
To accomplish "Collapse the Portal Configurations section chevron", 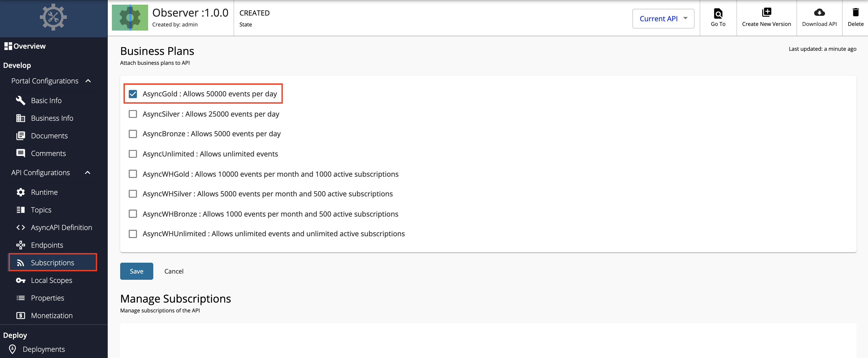I will tap(88, 81).
